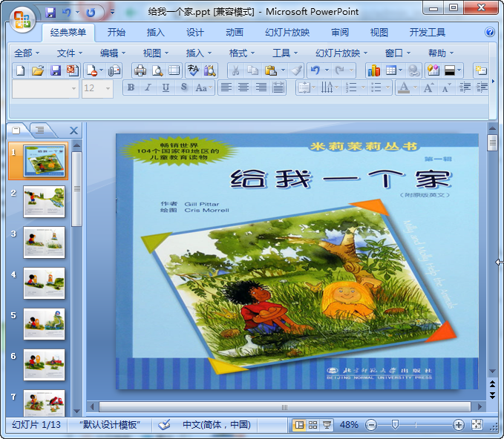Align text right
This screenshot has height=439, width=504.
point(261,88)
